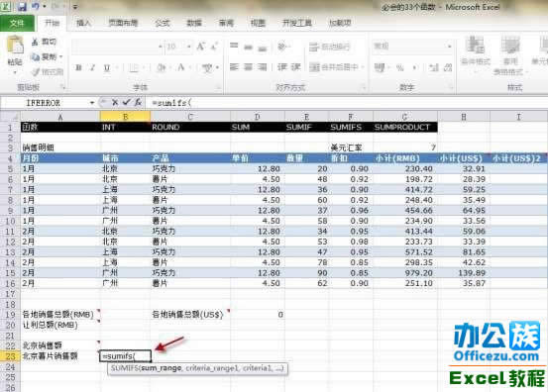Click the text Orientation icon
548x392 pixels.
281,47
